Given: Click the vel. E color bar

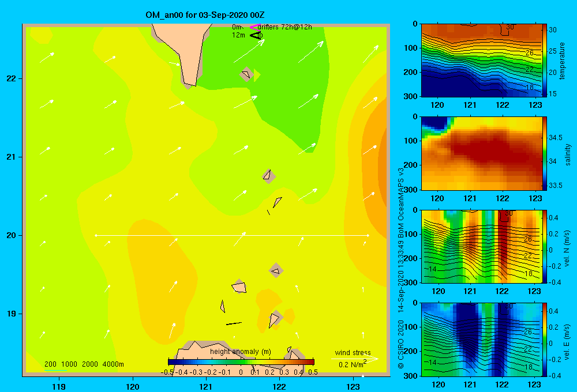Looking at the screenshot, I should tap(545, 340).
